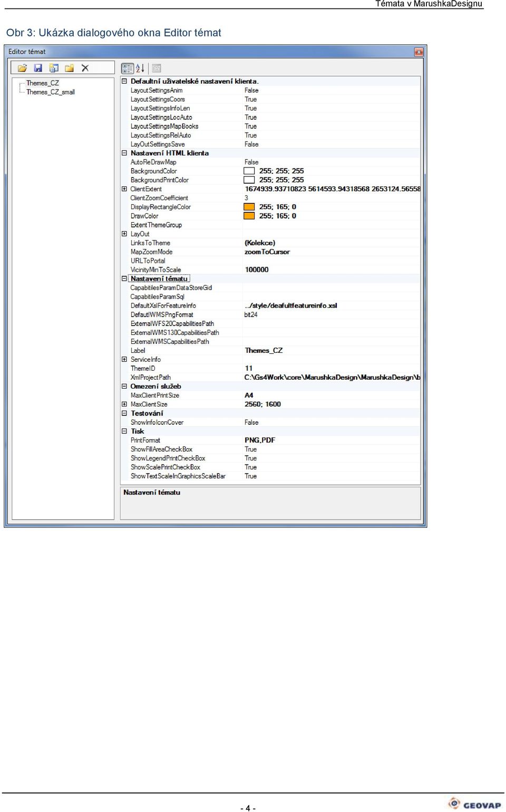The width and height of the screenshot is (506, 812).
Task: Click BackgroundPrintColor white color swatch
Action: click(249, 180)
